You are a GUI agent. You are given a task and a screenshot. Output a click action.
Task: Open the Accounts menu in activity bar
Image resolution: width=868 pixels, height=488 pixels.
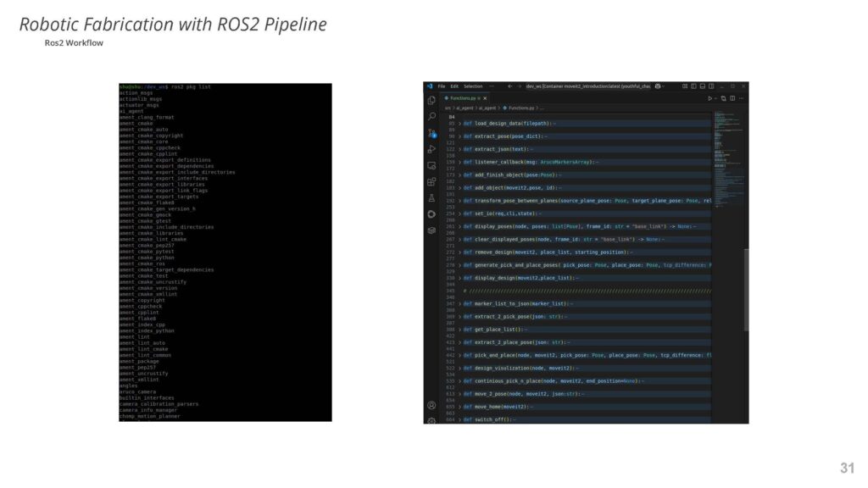point(431,406)
